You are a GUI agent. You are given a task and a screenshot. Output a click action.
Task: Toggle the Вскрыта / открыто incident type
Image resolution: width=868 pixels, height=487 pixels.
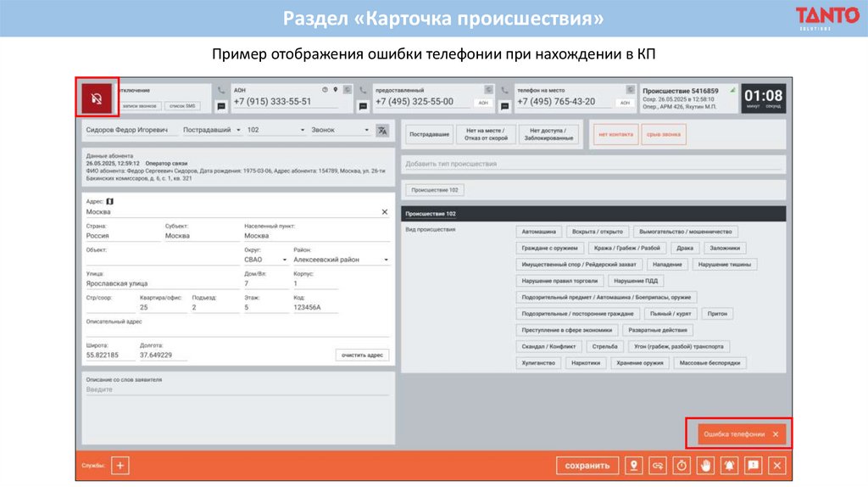click(x=598, y=232)
